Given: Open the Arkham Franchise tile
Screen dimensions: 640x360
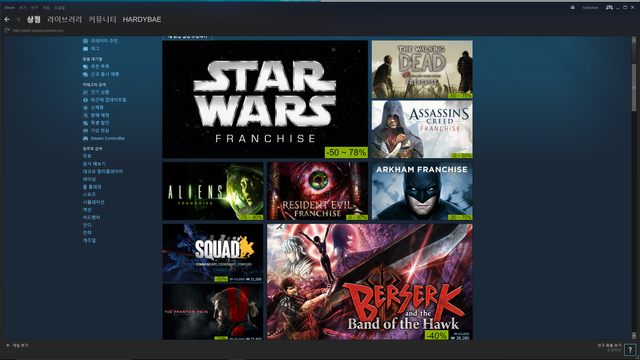Looking at the screenshot, I should click(422, 191).
